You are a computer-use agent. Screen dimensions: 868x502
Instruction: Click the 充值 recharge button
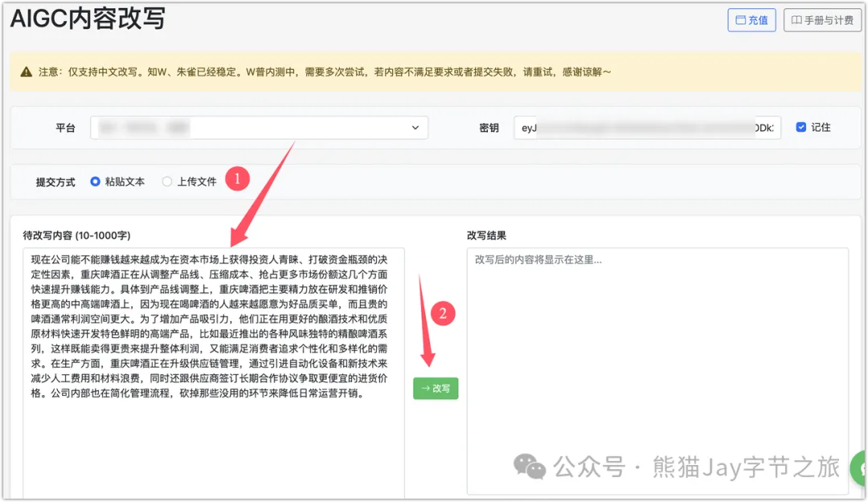pyautogui.click(x=751, y=20)
